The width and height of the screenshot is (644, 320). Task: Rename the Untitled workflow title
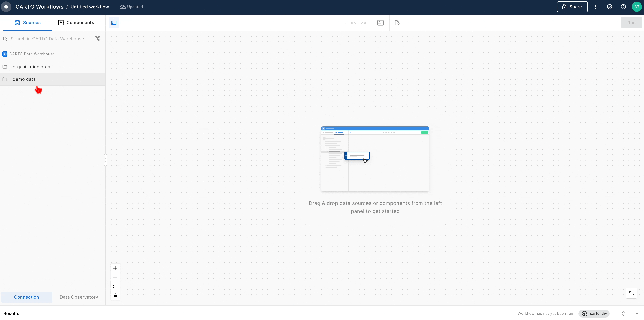[90, 7]
